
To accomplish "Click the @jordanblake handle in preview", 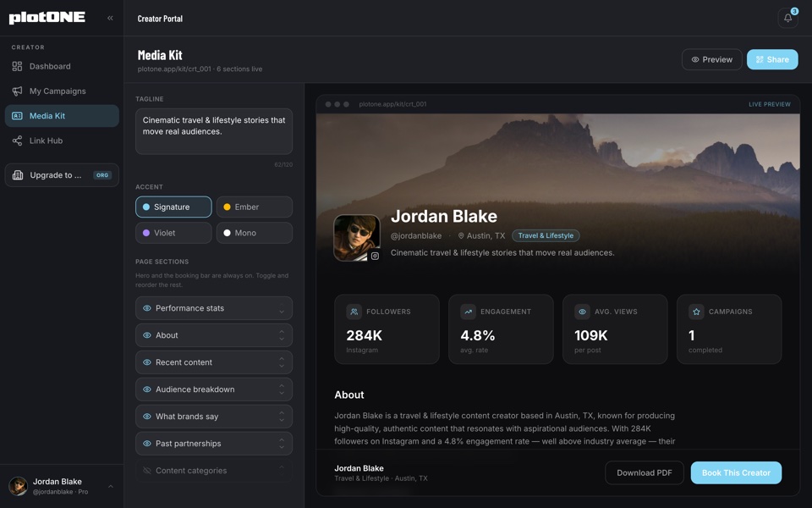I will 416,236.
